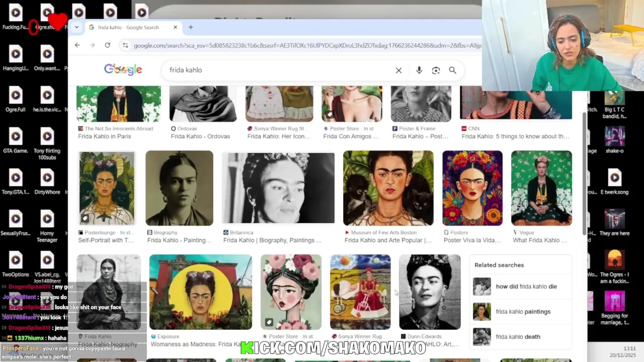Select the SexuallyFrus... desktop file icon

(16, 223)
